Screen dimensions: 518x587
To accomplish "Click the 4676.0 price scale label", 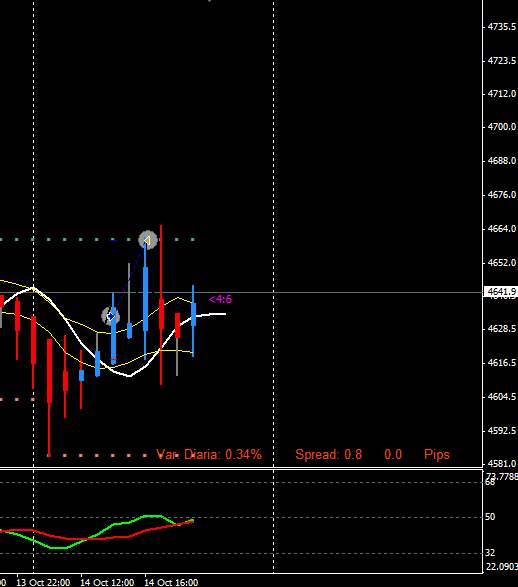I will (x=502, y=194).
